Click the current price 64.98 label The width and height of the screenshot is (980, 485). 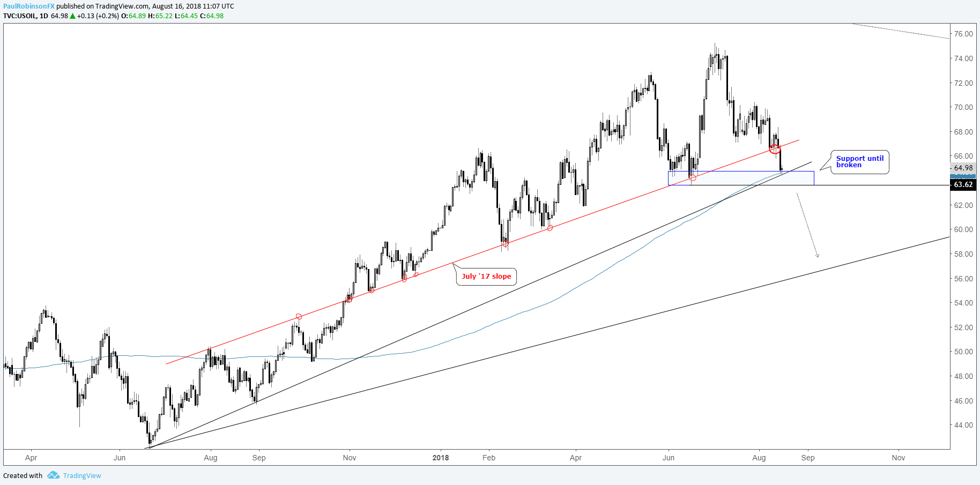[963, 168]
